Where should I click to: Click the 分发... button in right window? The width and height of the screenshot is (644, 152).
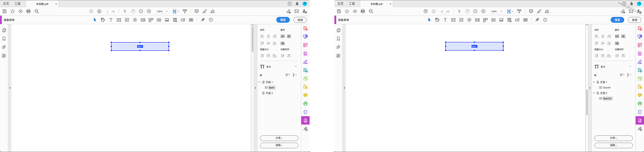click(613, 138)
